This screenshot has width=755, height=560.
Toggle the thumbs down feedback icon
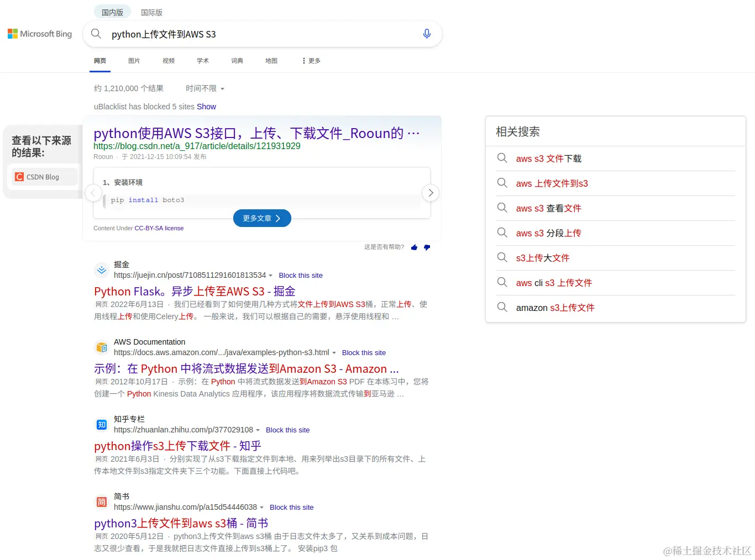pos(427,247)
